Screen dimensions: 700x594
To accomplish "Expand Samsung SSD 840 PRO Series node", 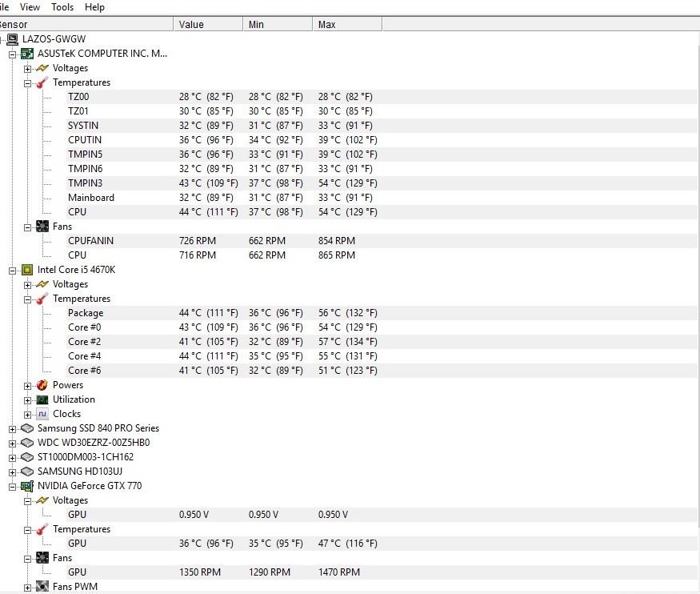I will click(13, 429).
